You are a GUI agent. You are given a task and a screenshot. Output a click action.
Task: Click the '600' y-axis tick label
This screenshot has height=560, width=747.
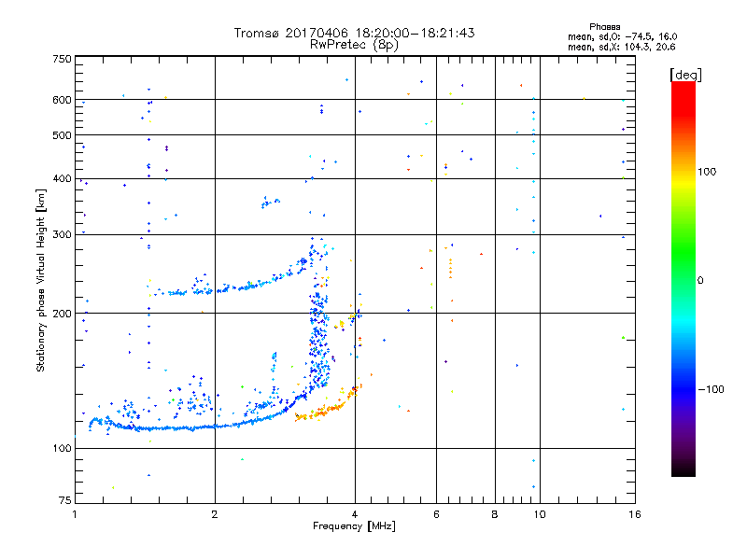tap(62, 100)
